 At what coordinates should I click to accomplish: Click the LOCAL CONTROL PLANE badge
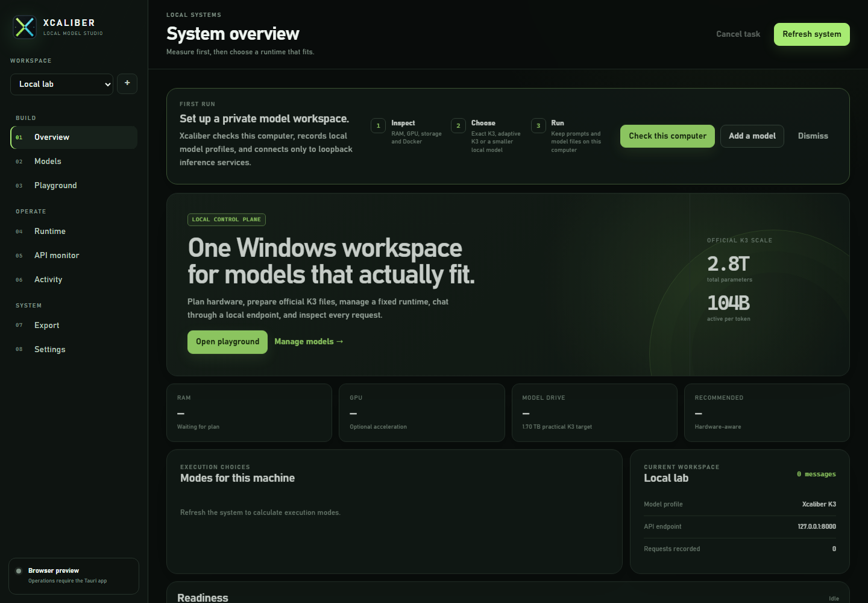(x=227, y=219)
